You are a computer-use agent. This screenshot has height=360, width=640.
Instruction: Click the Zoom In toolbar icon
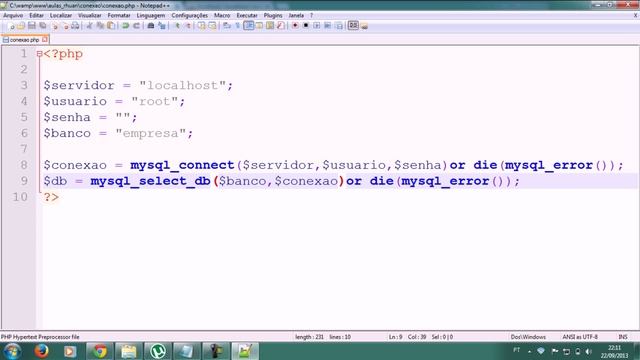(177, 26)
